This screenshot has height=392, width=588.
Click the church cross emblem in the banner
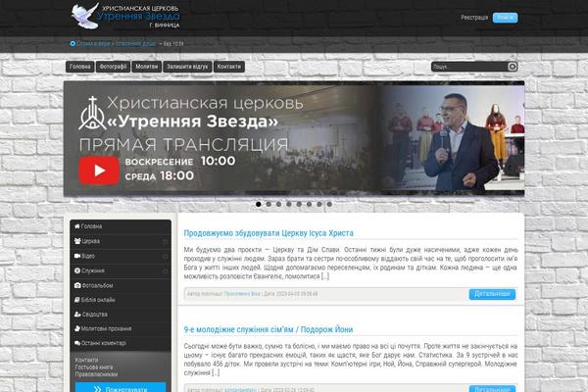click(92, 114)
